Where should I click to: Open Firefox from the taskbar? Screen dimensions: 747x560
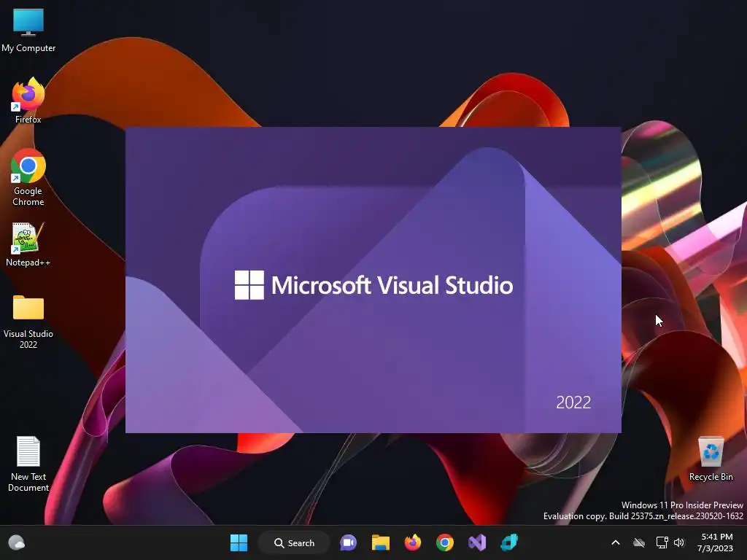click(x=413, y=542)
